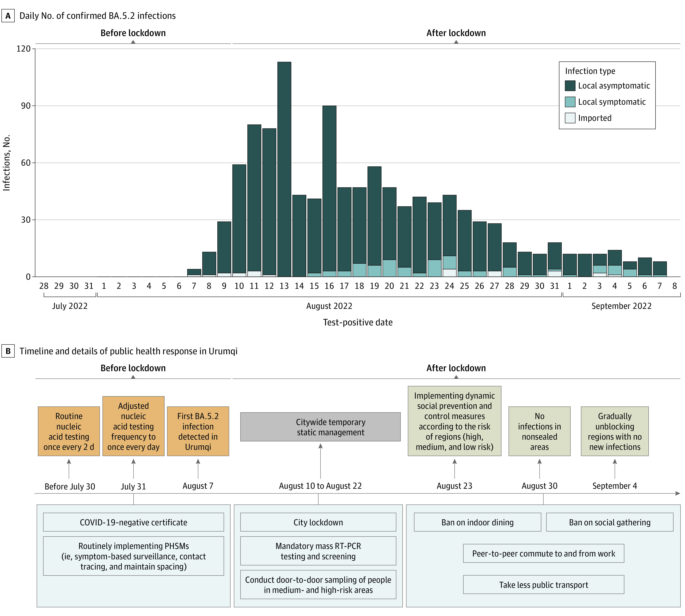Click the 60 y-axis tick label
The width and height of the screenshot is (685, 616).
coord(26,163)
